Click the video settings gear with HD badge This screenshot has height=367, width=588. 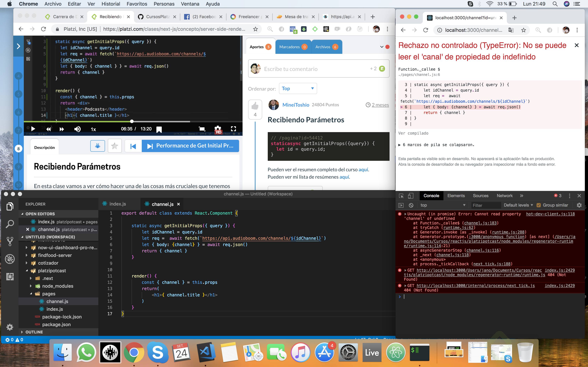click(x=218, y=129)
